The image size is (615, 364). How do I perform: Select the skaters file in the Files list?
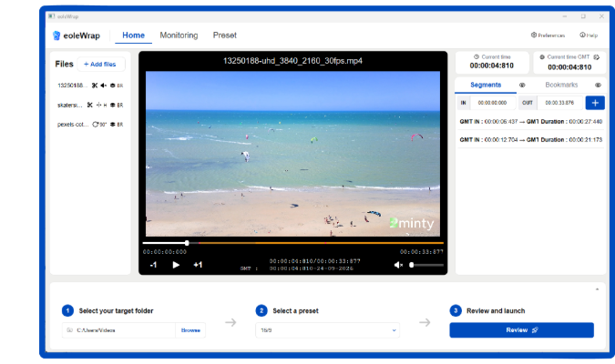pyautogui.click(x=70, y=105)
